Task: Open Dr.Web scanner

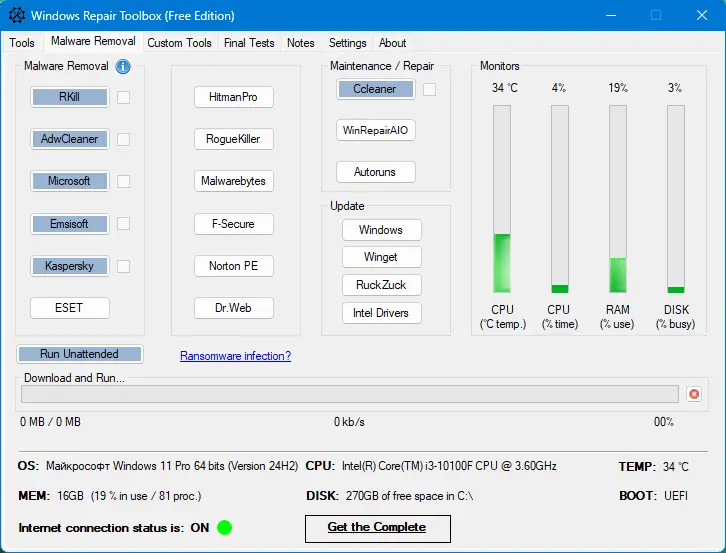Action: [x=233, y=308]
